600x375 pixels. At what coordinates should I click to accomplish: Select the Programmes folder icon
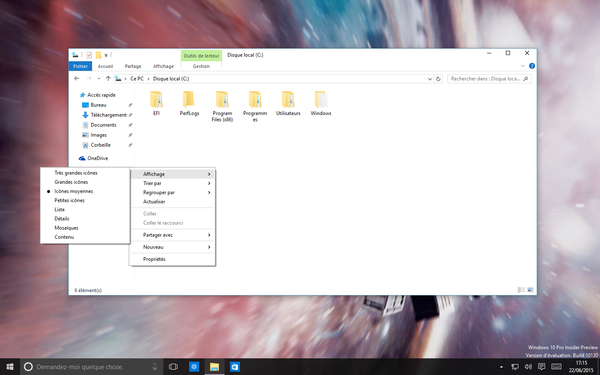[255, 99]
